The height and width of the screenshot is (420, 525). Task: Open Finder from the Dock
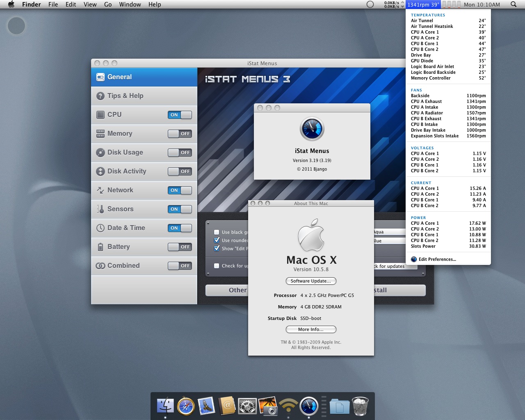(x=165, y=406)
